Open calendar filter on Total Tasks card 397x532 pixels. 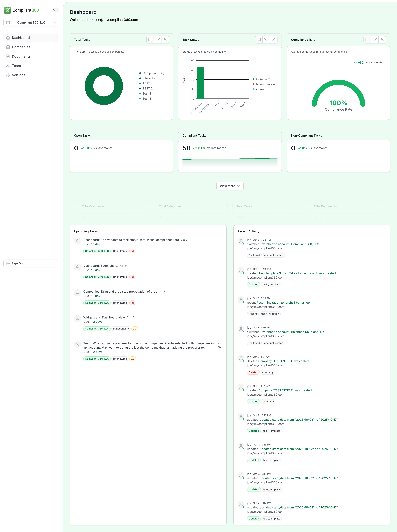click(150, 40)
